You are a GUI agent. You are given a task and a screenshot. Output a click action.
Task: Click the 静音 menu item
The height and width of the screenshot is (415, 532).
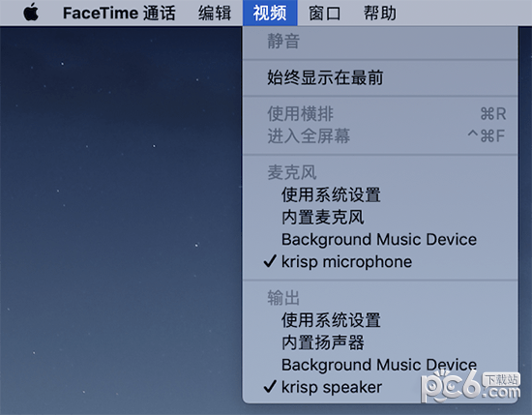point(380,42)
